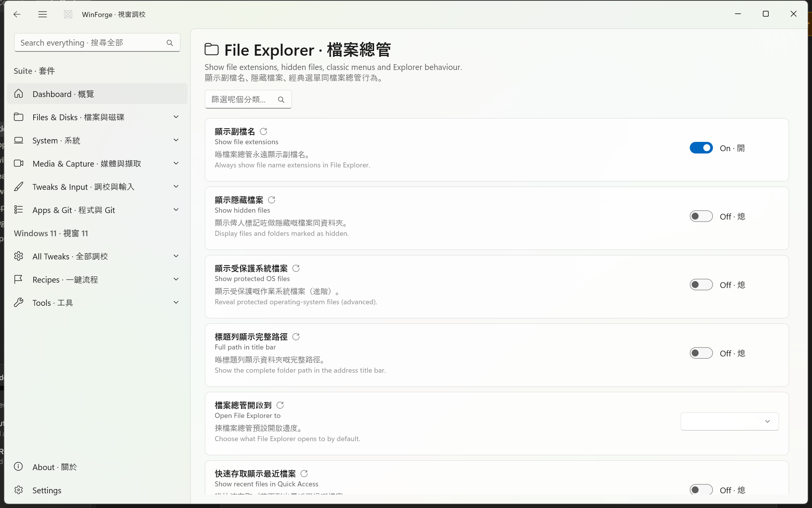Expand Tweaks & Input chevron

pyautogui.click(x=176, y=186)
